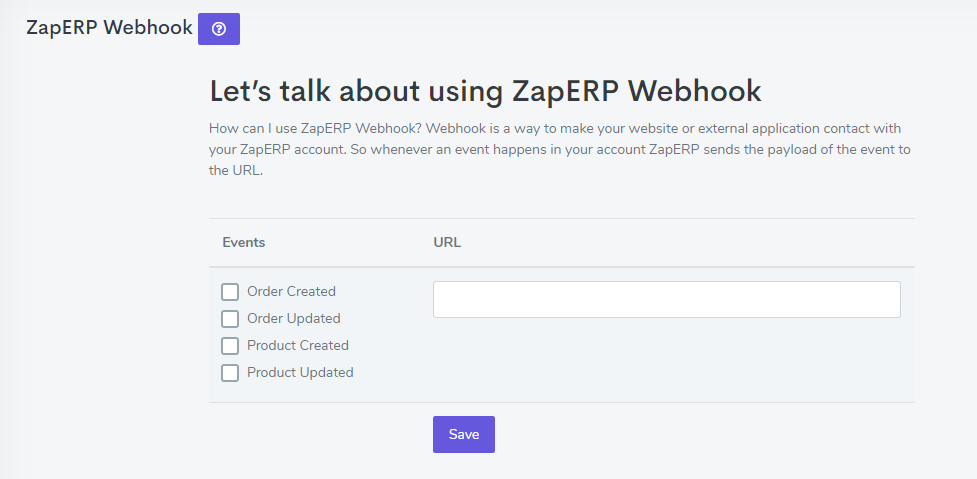Click the final "the URL." description line
The image size is (977, 479).
point(236,171)
